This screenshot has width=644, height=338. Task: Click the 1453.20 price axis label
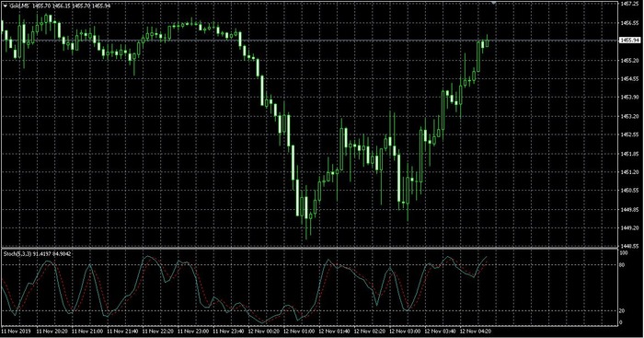tap(629, 116)
